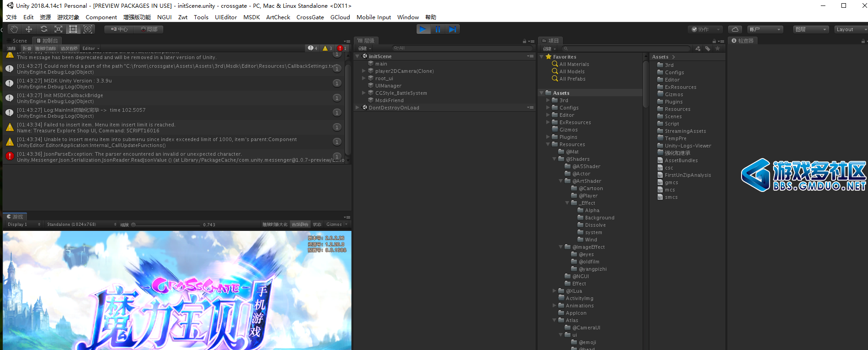The width and height of the screenshot is (868, 350).
Task: Toggle 错误暂停 (Error Pause) in console
Action: point(69,48)
